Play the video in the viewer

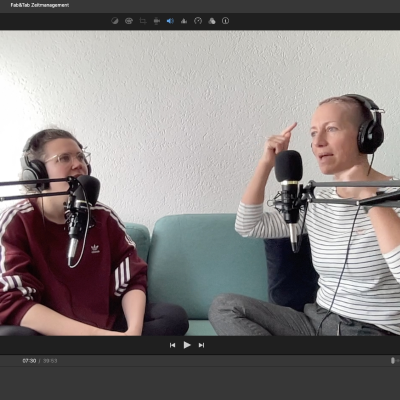(187, 345)
